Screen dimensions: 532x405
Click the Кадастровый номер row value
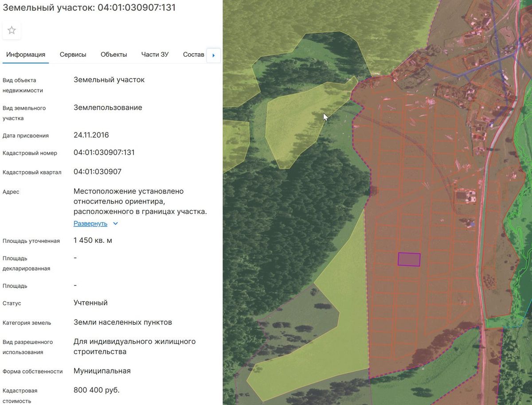tap(104, 152)
